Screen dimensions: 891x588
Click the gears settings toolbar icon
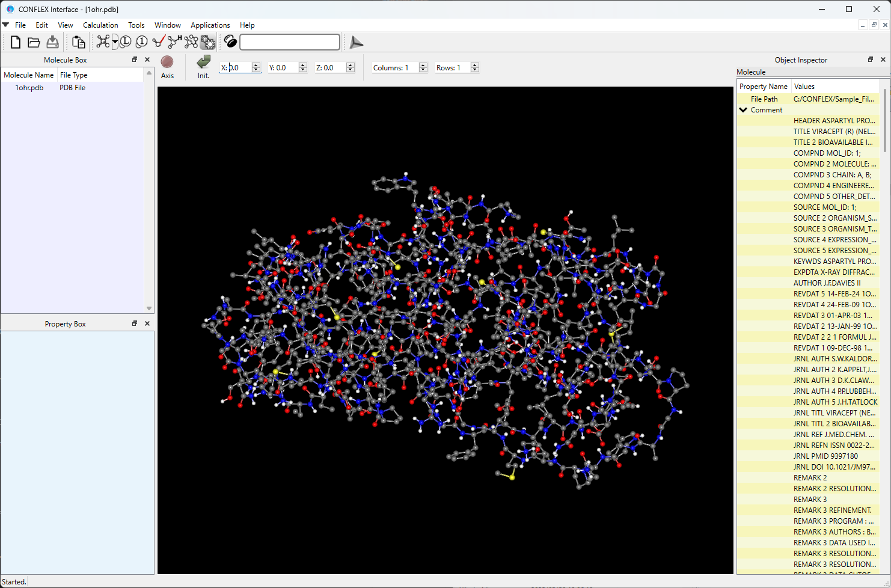(x=208, y=42)
